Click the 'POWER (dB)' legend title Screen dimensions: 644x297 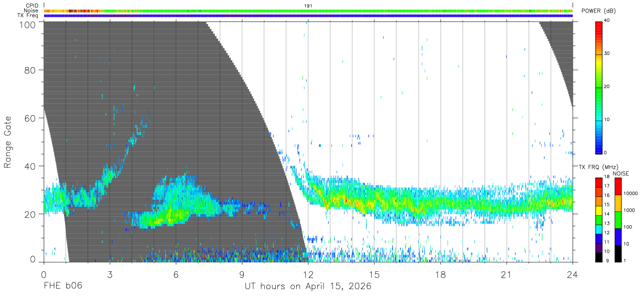click(x=598, y=11)
